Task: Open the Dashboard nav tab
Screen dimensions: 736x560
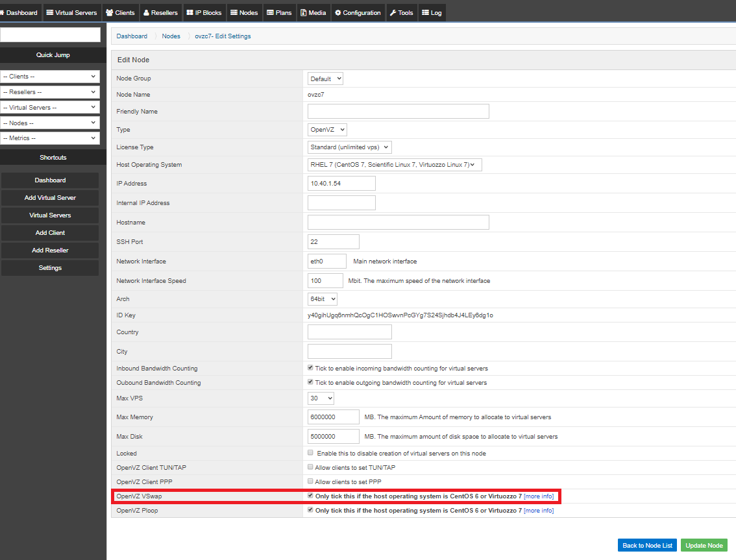Action: tap(19, 13)
